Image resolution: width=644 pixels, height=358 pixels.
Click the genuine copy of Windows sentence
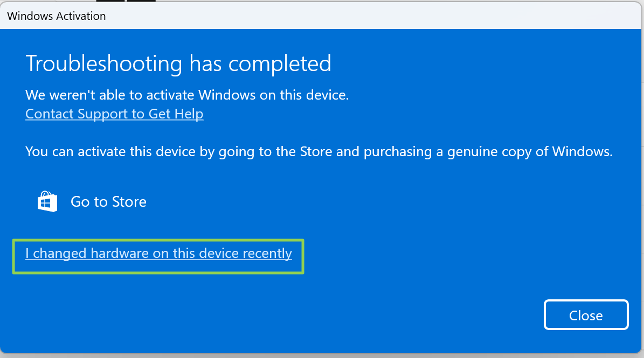click(318, 151)
